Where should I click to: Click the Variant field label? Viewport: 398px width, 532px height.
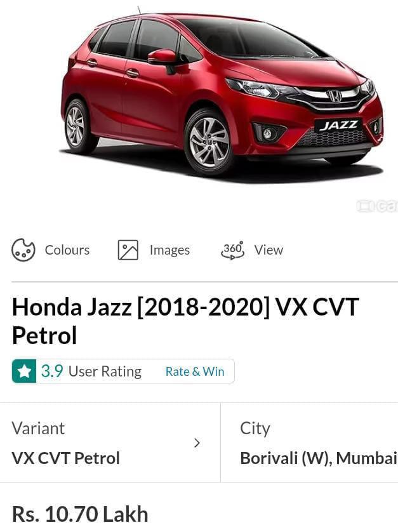[x=38, y=428]
